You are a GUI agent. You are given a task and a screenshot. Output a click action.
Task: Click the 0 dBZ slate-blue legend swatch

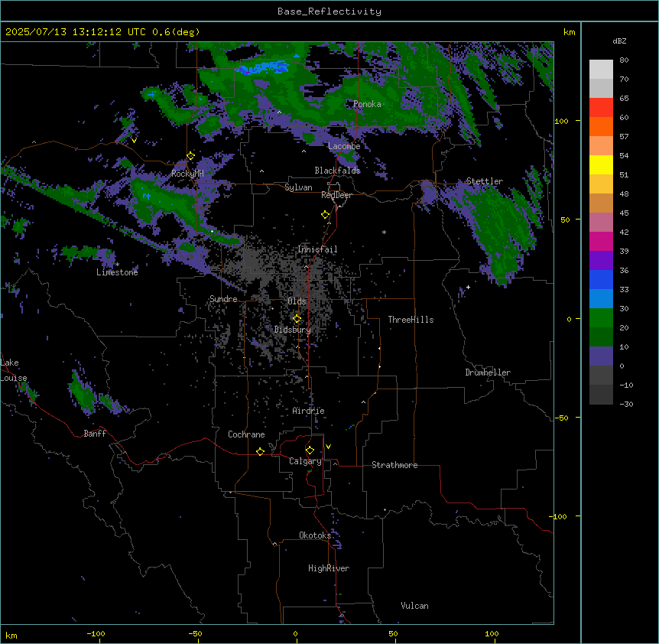pos(601,356)
